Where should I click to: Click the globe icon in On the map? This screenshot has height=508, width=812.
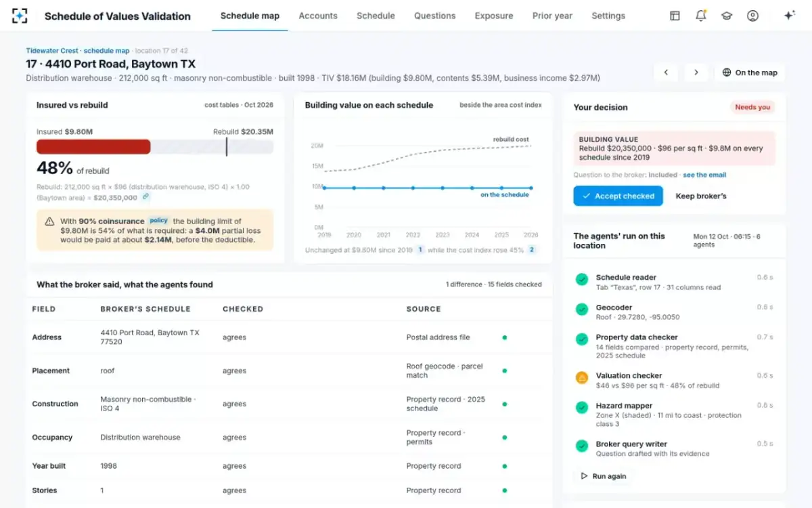(727, 72)
